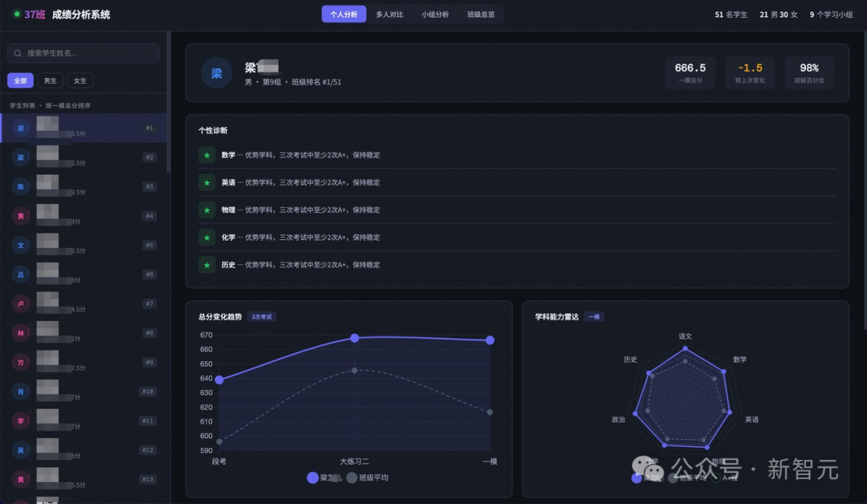Click the 梁 avatar on the student profile header
This screenshot has height=504, width=867.
[x=215, y=73]
